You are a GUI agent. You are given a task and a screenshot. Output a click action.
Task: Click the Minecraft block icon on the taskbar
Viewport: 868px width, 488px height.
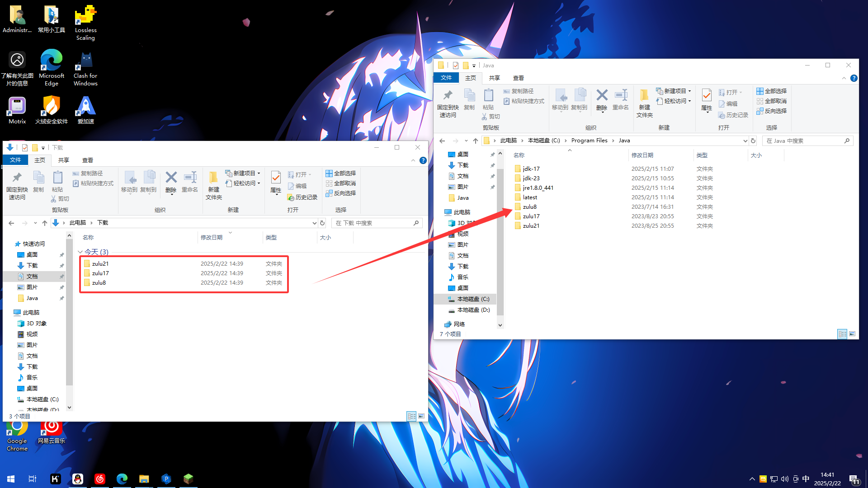tap(189, 479)
